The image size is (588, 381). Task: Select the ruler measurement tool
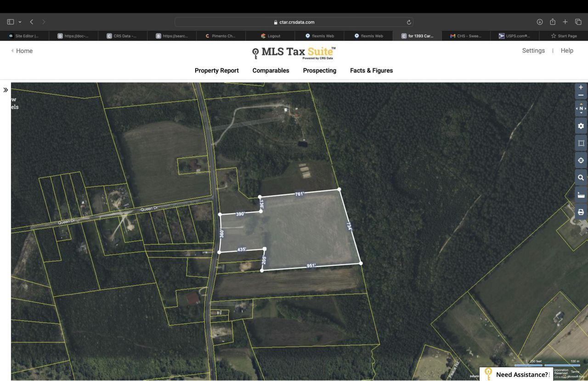(581, 195)
